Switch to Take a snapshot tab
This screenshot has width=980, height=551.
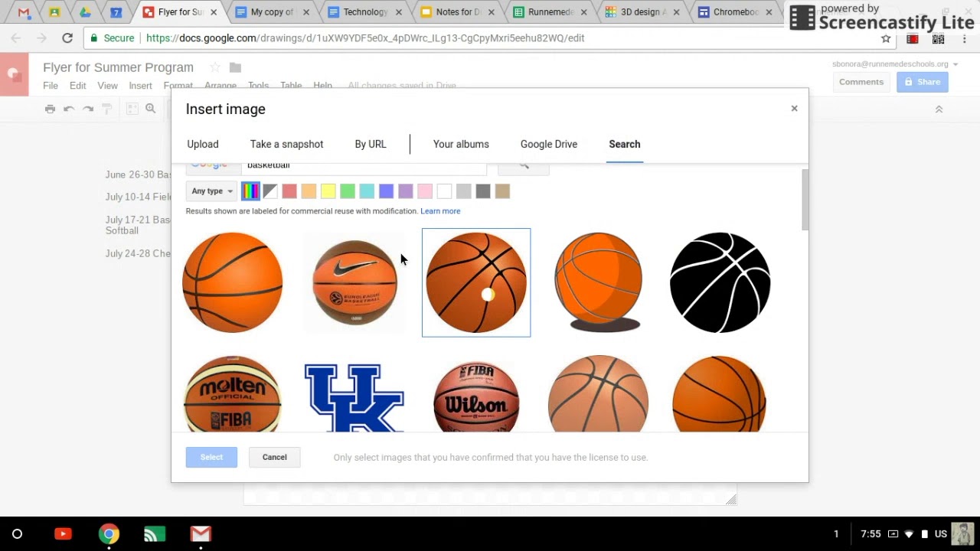tap(286, 144)
